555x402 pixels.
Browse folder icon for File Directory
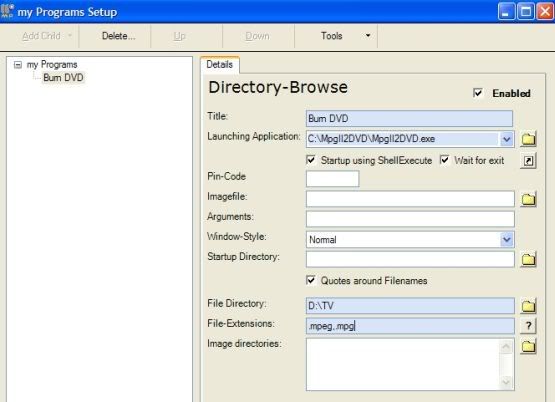[528, 306]
